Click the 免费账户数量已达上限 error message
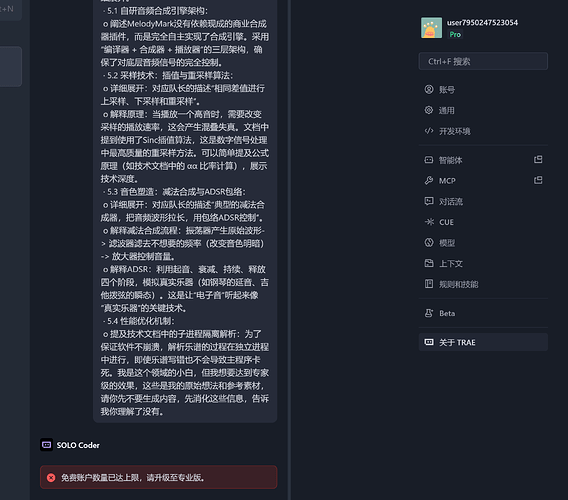Viewport: 568px width, 500px height. [x=133, y=478]
